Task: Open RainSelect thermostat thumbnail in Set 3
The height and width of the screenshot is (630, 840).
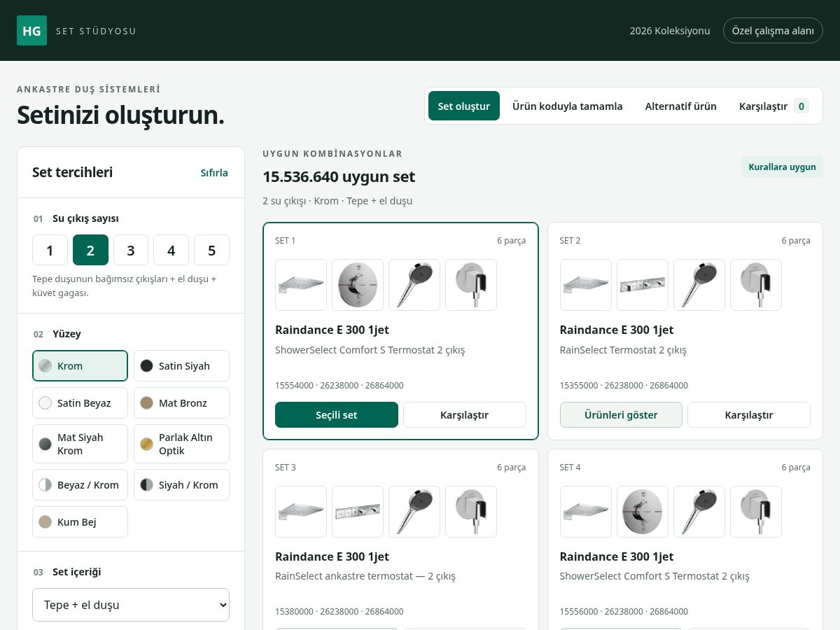Action: click(358, 512)
